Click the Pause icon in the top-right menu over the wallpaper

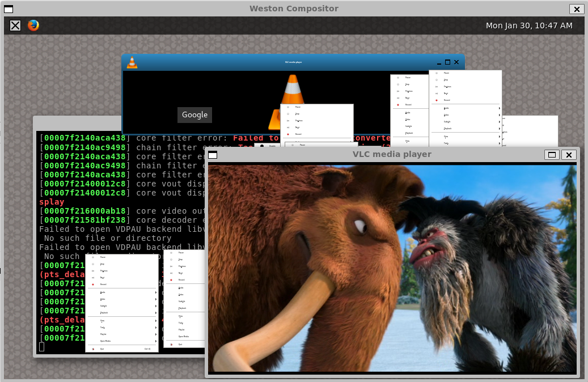point(437,73)
